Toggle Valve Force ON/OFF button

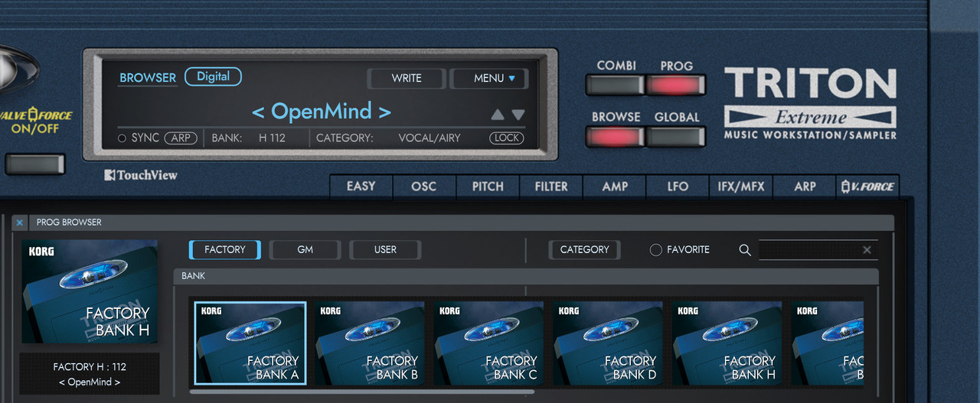tap(35, 164)
